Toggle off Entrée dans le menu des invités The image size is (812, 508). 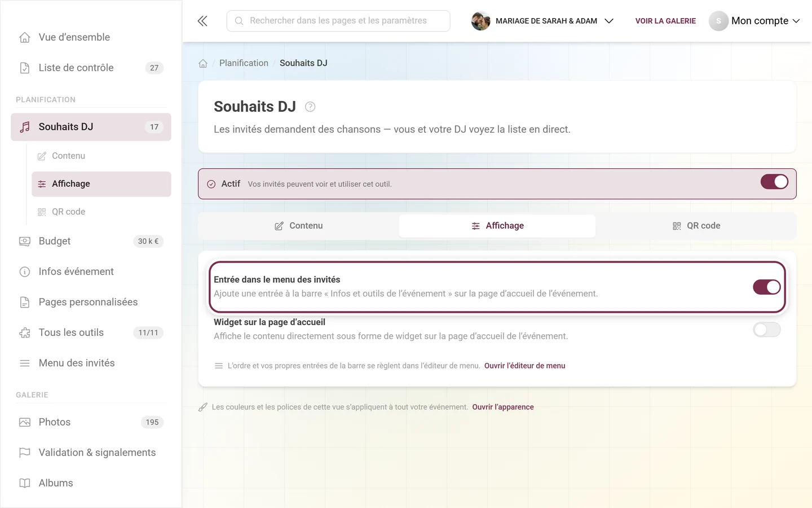[x=767, y=287]
